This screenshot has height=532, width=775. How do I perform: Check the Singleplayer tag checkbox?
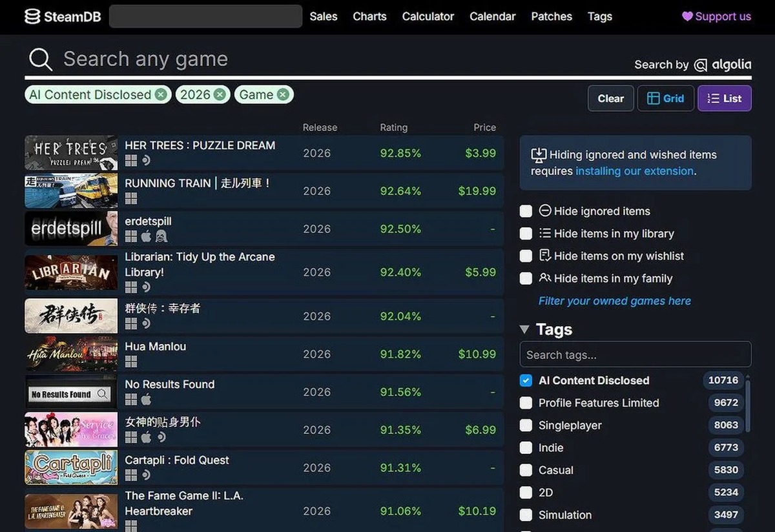[526, 425]
